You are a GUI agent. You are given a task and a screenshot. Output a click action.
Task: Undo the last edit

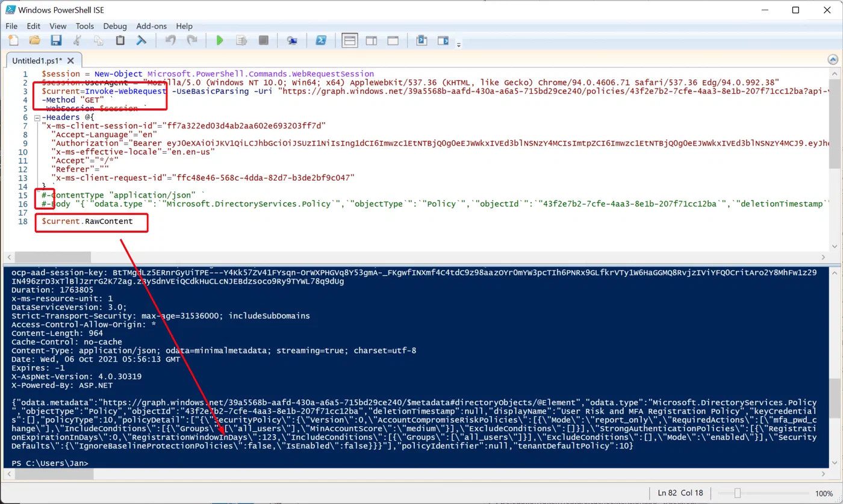[170, 40]
